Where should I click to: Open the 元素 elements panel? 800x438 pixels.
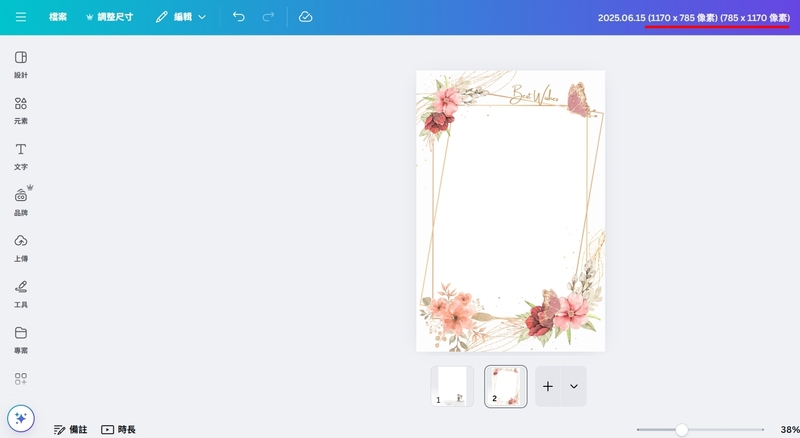click(21, 110)
